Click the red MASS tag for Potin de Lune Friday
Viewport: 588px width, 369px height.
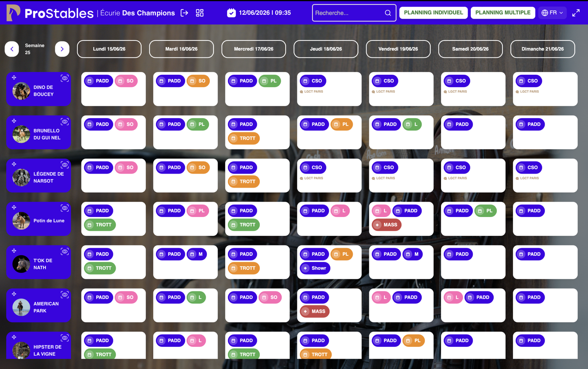[x=387, y=225]
